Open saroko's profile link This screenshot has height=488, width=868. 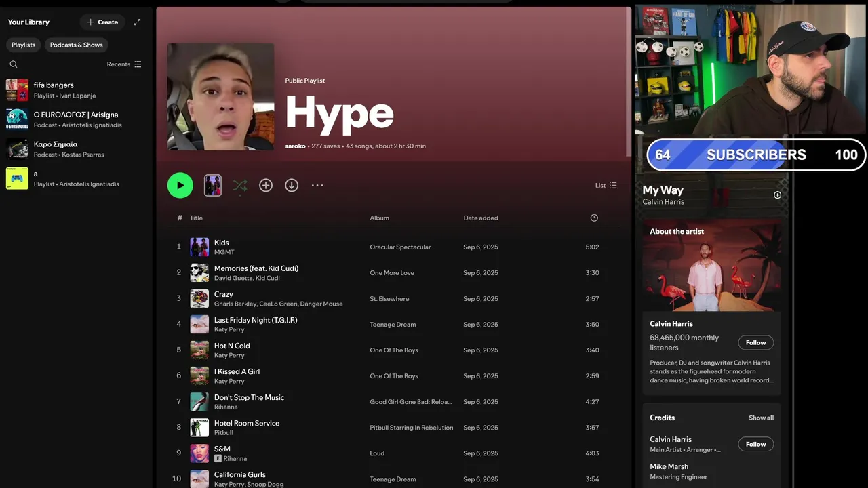[x=295, y=146]
